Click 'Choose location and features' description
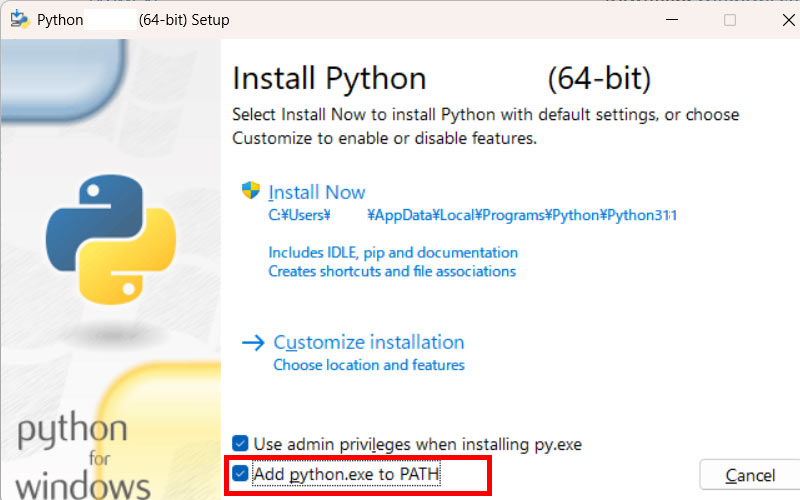800x500 pixels. (x=369, y=365)
